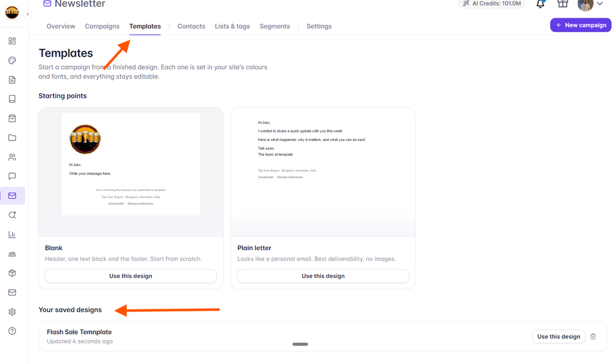
Task: Open the design palette icon in sidebar
Action: [x=12, y=61]
